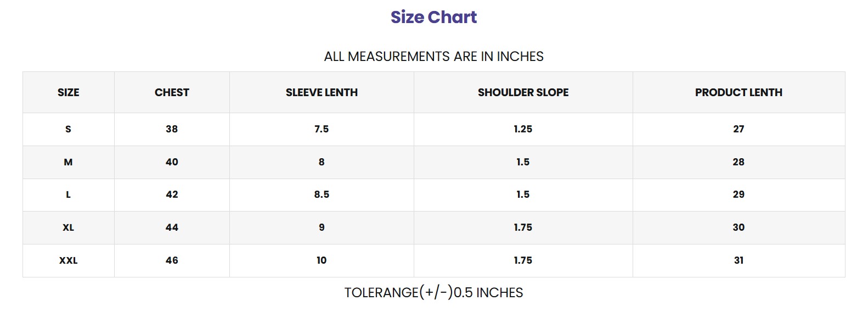868x317 pixels.
Task: Click product length value 31
Action: pos(739,260)
